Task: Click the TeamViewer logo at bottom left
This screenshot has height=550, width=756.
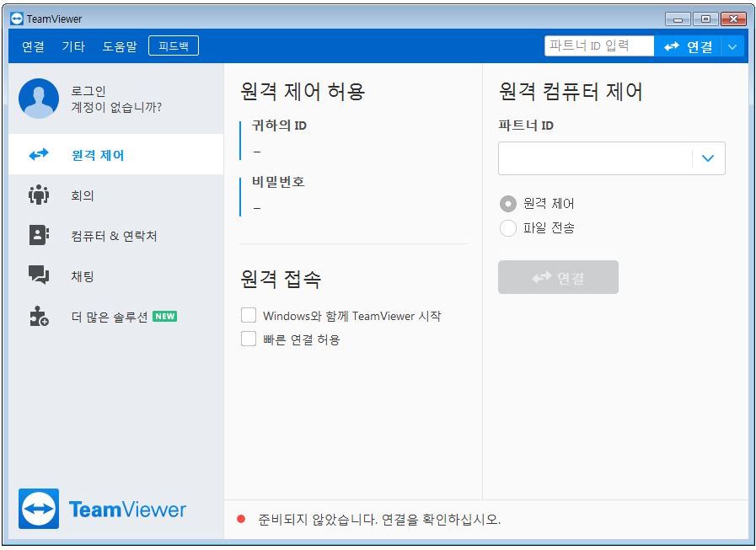Action: pos(102,509)
